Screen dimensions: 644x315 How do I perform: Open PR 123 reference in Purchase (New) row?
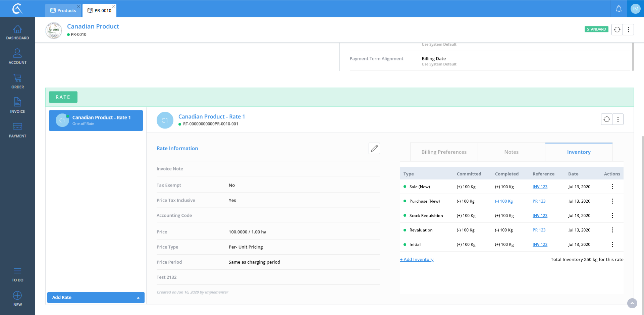coord(539,201)
